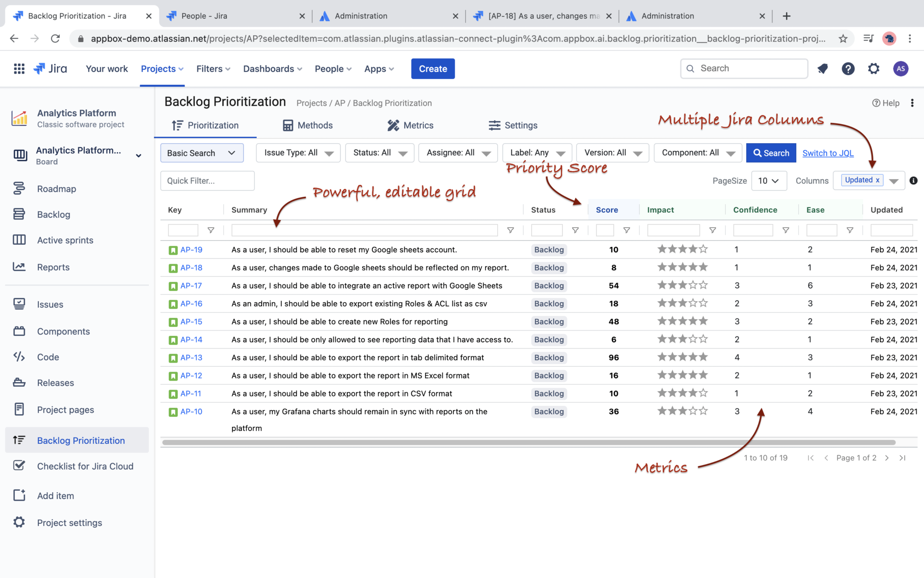
Task: Click the Switch to JQL link
Action: click(828, 153)
